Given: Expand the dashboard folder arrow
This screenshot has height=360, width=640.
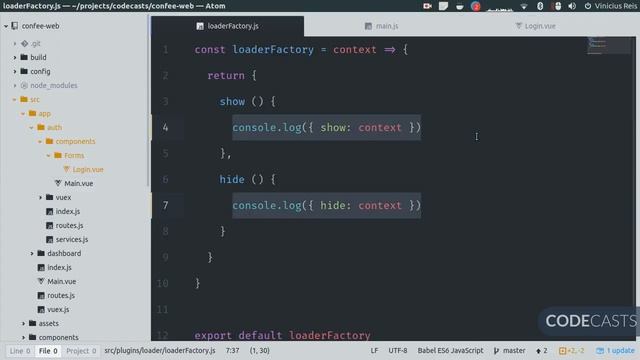Looking at the screenshot, I should click(32, 253).
